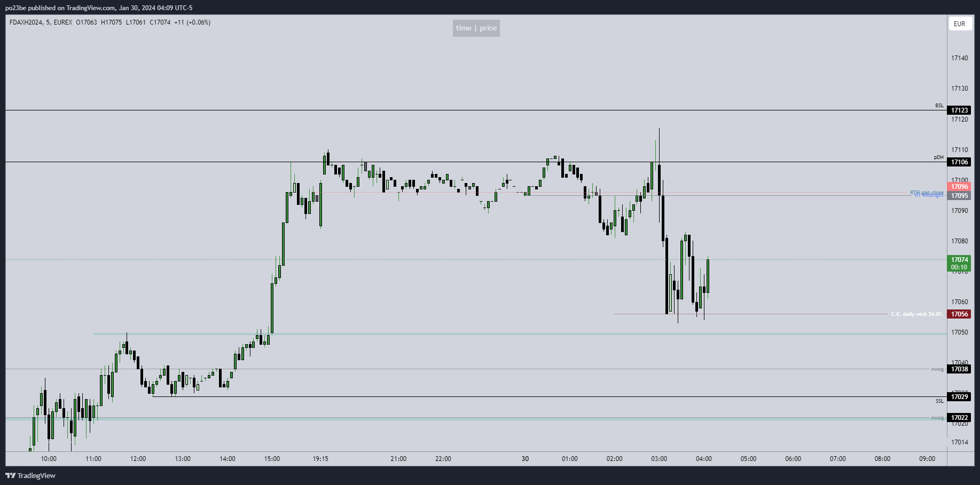Click the TradingView logo icon
Screen dimensions: 980x485
tap(10, 475)
